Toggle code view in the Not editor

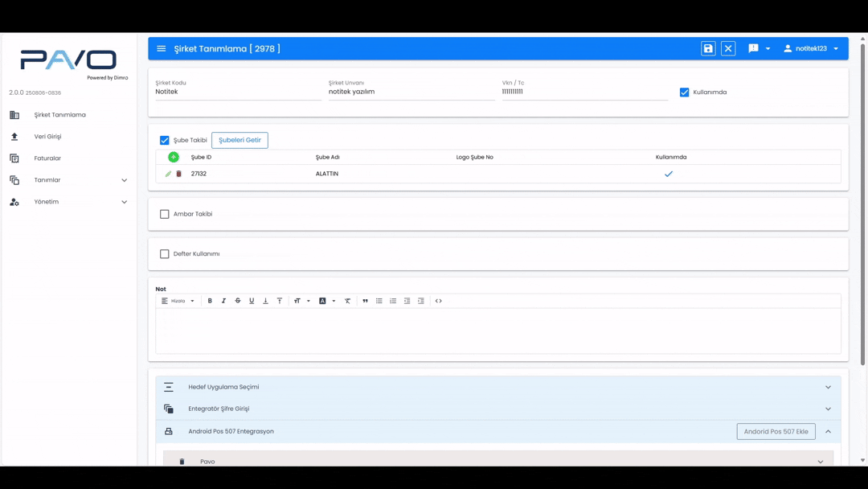pos(439,301)
